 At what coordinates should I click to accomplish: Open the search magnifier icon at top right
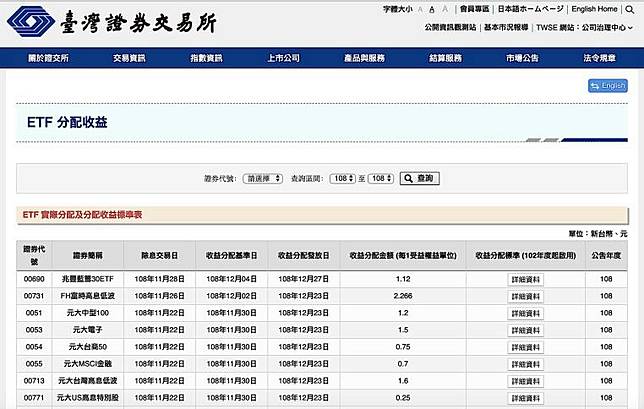(630, 9)
